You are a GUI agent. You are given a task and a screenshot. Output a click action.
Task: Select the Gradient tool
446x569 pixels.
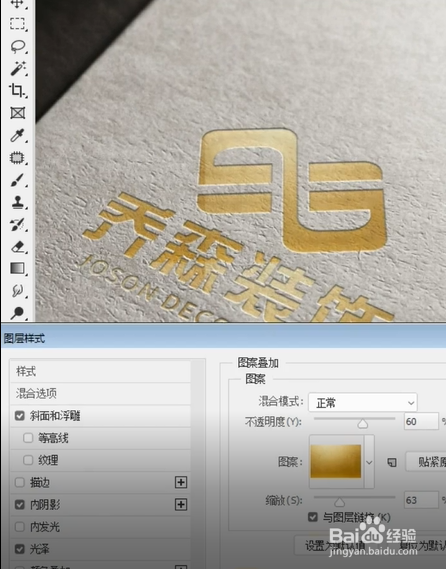click(17, 269)
